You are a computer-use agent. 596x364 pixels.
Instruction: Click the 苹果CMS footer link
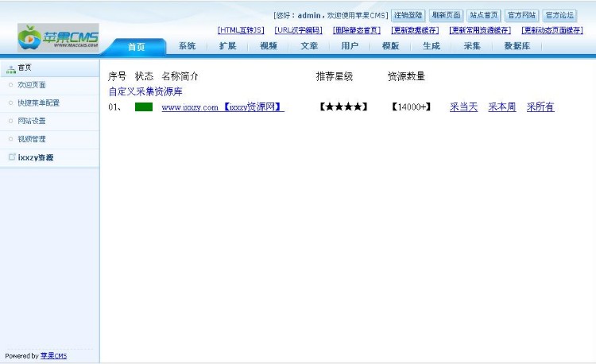pos(53,355)
